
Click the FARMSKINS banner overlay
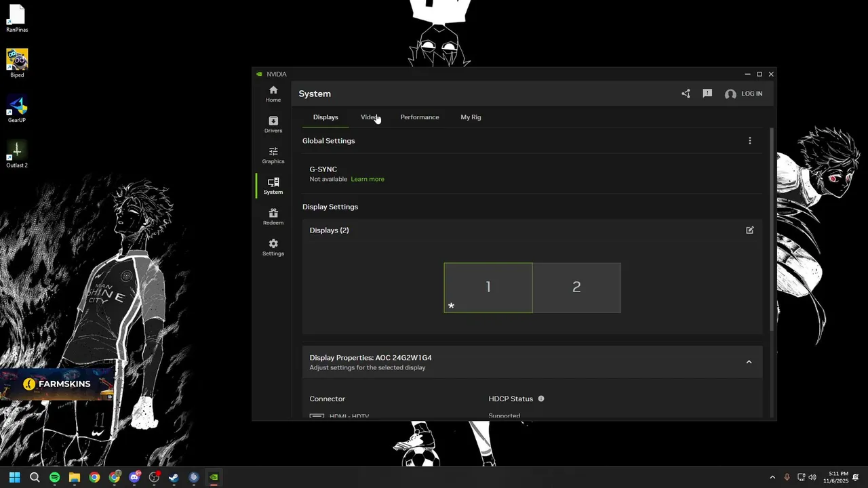57,384
